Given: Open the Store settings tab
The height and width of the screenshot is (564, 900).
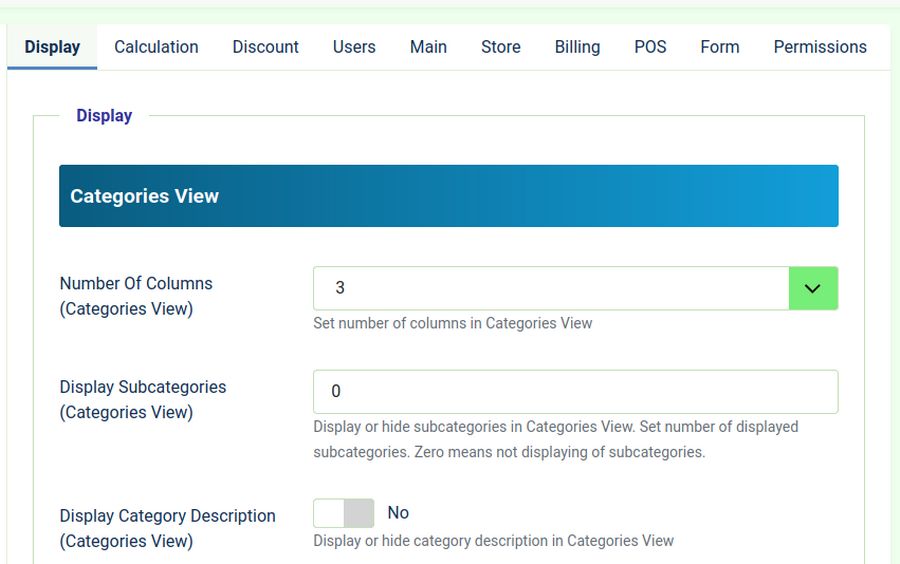Looking at the screenshot, I should coord(500,47).
